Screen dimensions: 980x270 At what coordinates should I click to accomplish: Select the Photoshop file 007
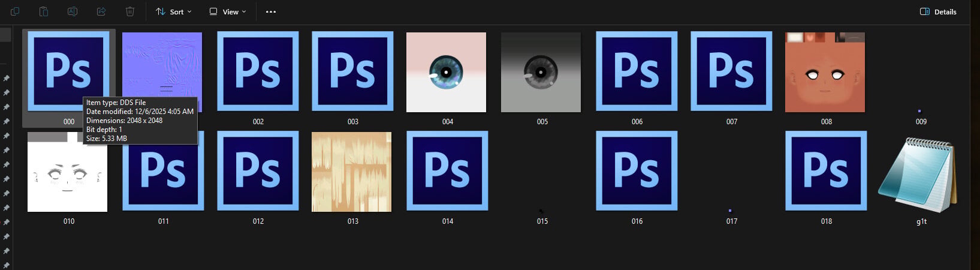pyautogui.click(x=731, y=72)
